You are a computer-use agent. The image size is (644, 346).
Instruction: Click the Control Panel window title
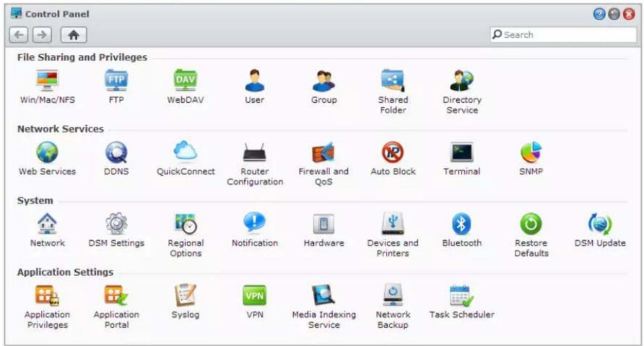point(57,14)
